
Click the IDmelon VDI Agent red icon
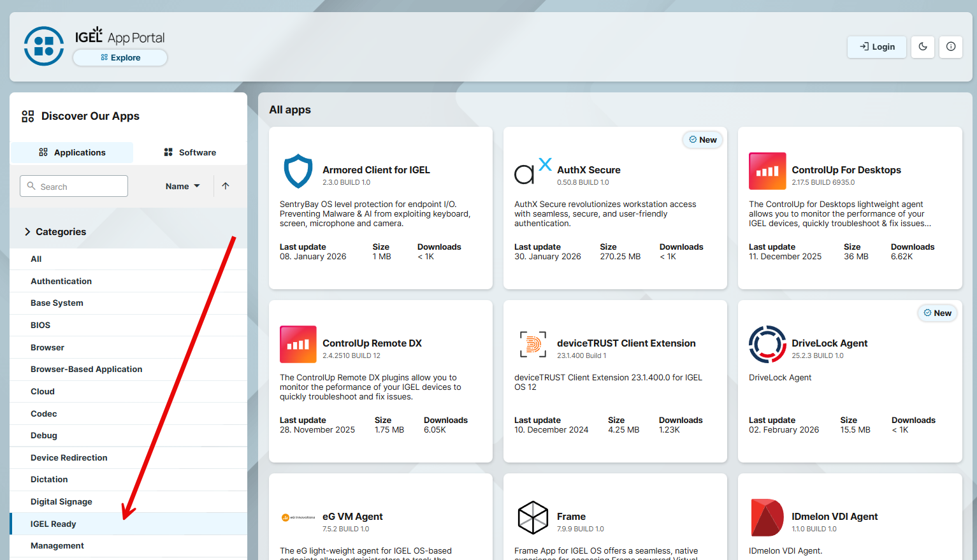point(767,517)
